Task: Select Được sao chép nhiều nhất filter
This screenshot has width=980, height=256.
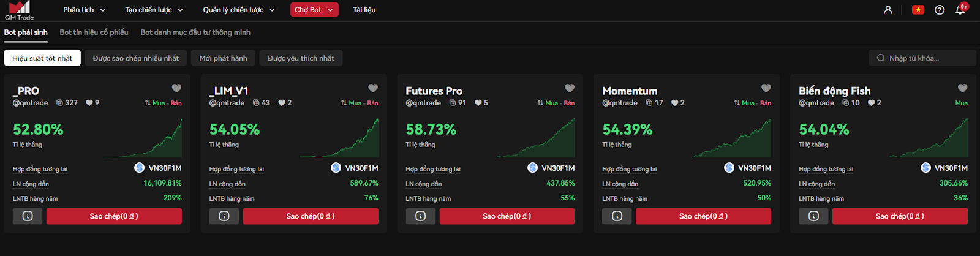Action: tap(136, 58)
